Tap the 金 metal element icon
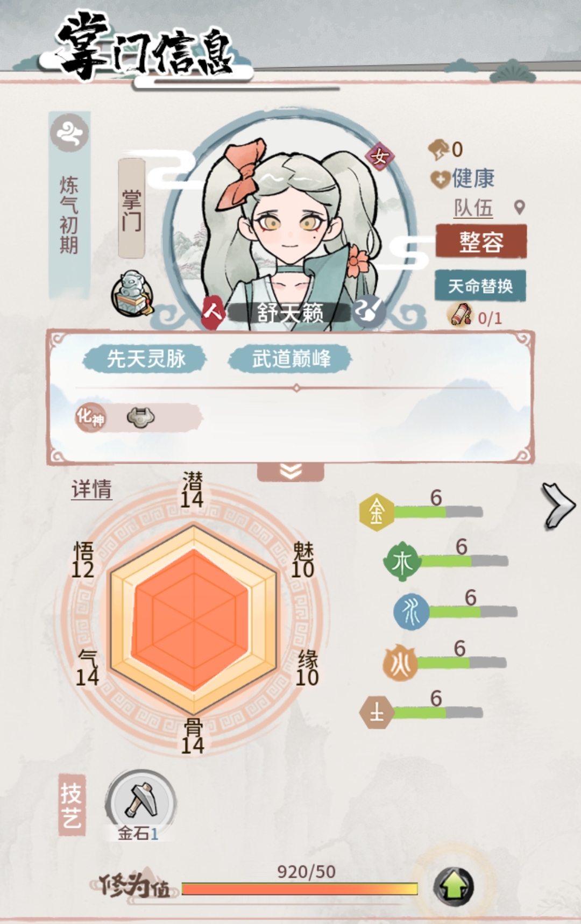This screenshot has width=581, height=924. point(377,512)
